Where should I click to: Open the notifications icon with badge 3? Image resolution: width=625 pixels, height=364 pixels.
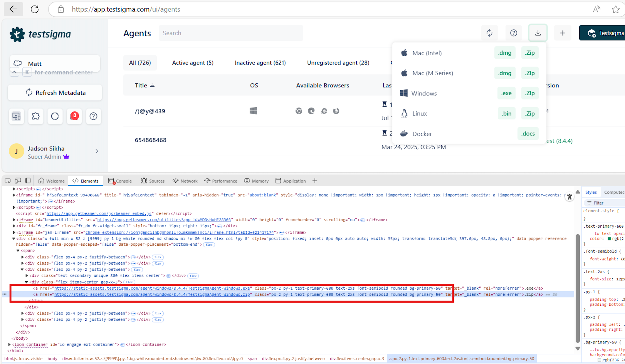click(74, 116)
